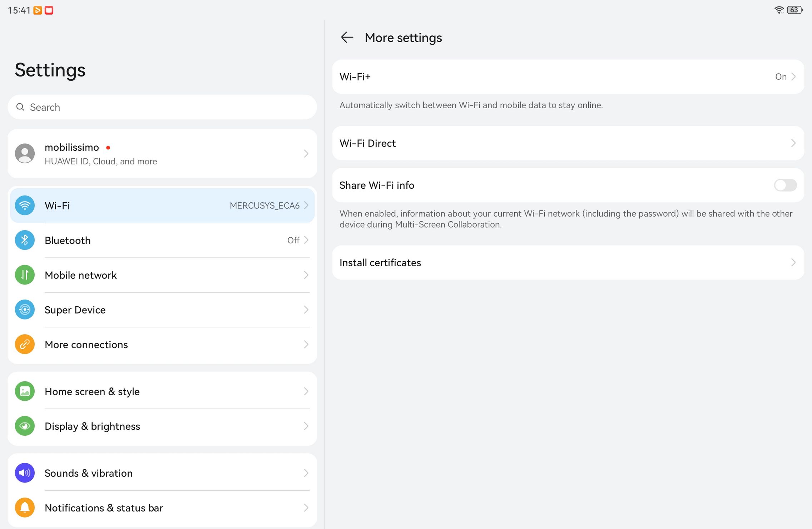
Task: Tap the magnifier icon in Search field
Action: coord(20,107)
